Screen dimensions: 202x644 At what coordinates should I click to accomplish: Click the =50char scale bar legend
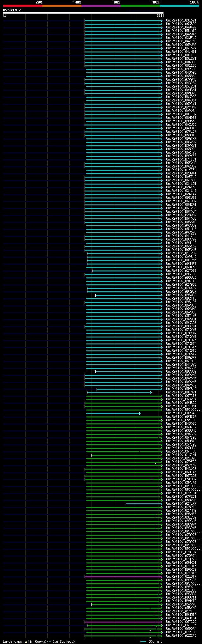[x=151, y=641]
